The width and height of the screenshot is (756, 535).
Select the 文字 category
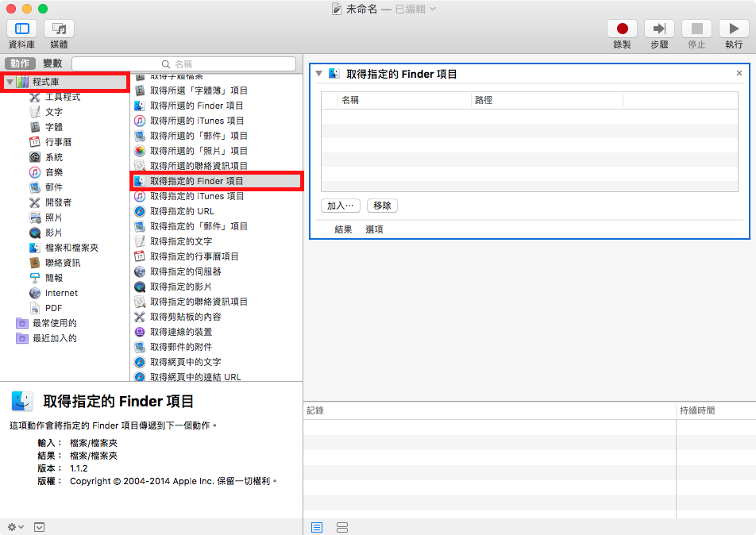tap(53, 112)
